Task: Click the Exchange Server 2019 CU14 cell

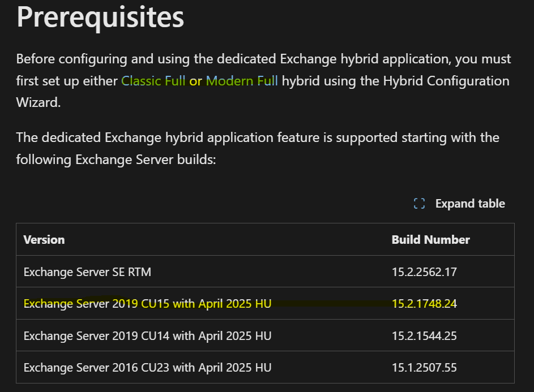Action: tap(147, 336)
